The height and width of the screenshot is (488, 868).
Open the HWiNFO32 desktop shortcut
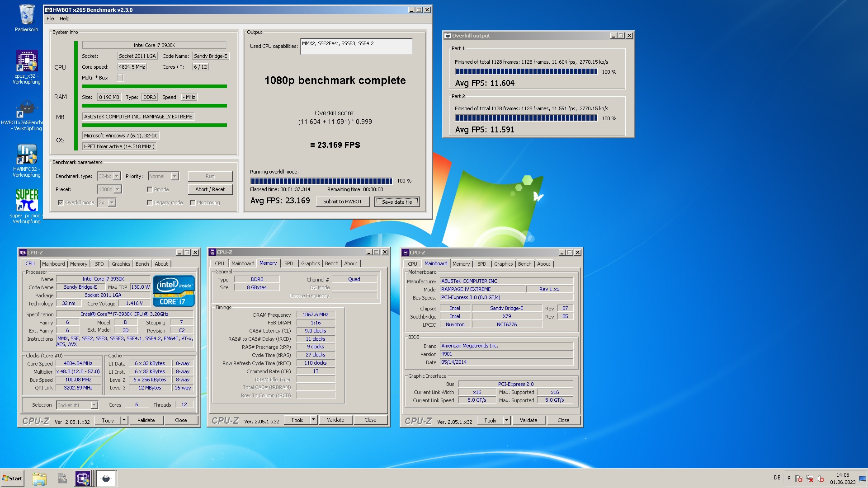point(27,161)
